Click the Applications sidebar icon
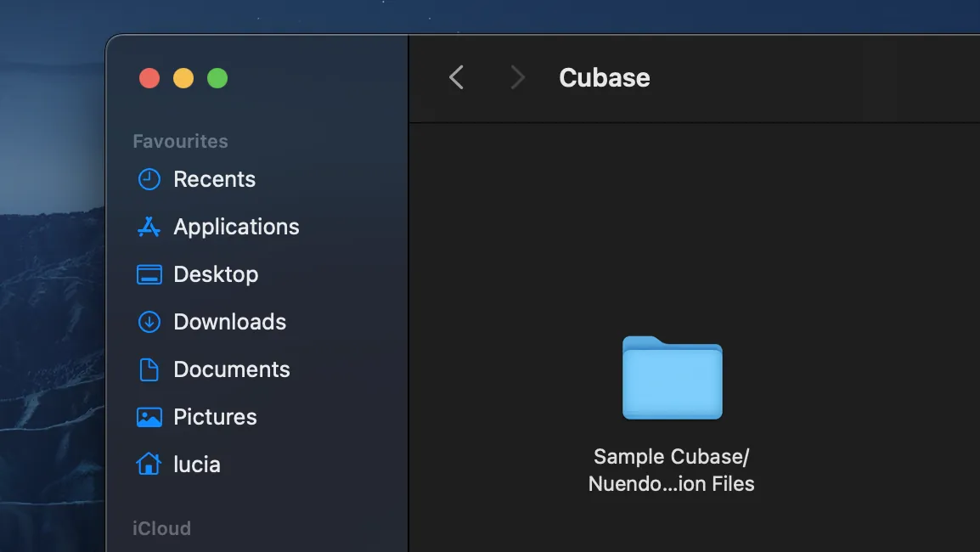Image resolution: width=980 pixels, height=552 pixels. pos(149,227)
